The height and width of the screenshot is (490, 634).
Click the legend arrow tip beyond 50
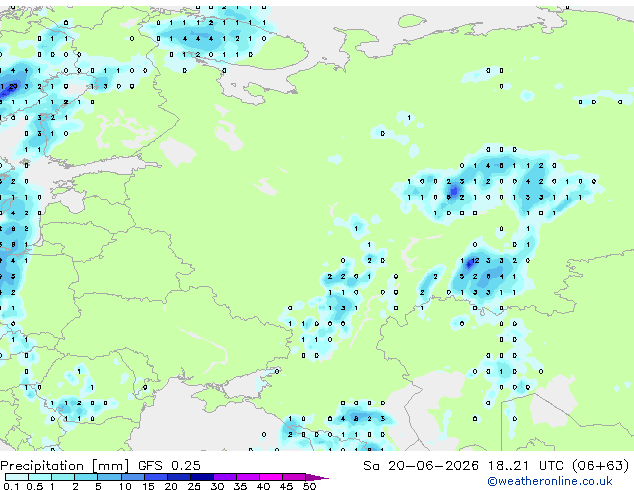317,478
